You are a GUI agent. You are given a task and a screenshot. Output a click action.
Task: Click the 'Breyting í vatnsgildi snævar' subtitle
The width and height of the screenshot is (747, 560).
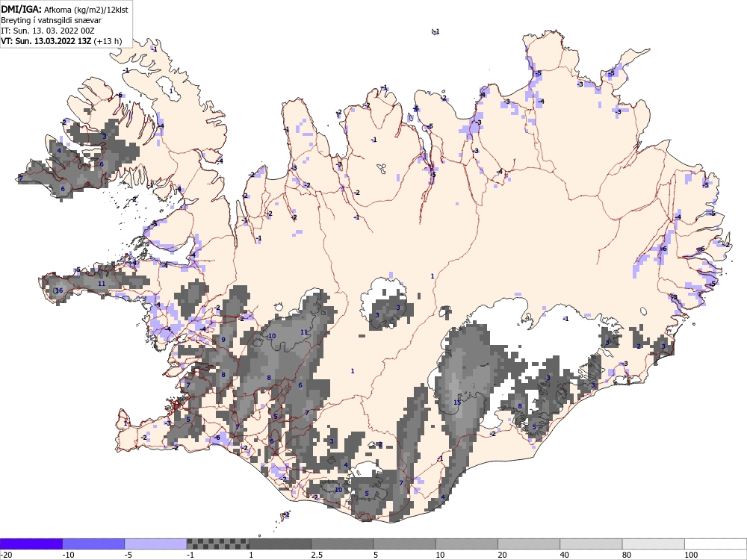[x=51, y=20]
